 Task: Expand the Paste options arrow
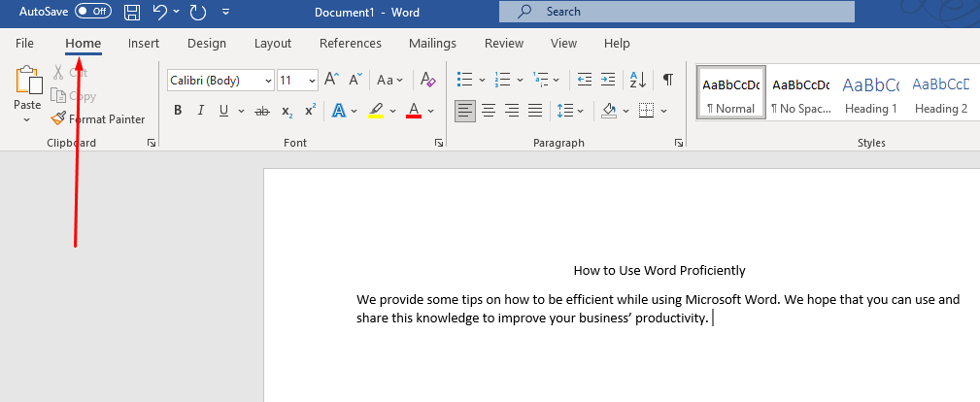[27, 120]
